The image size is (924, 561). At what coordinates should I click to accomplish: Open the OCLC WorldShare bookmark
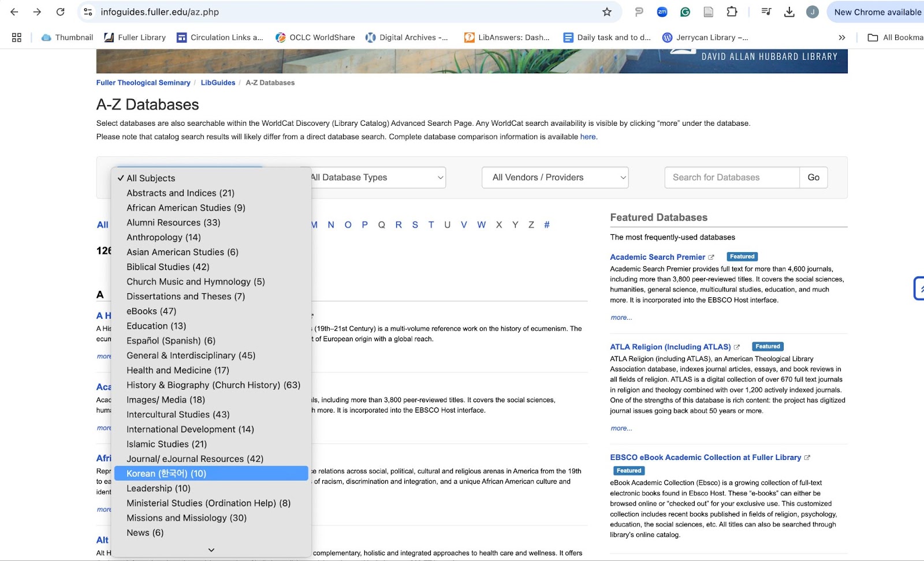point(315,38)
